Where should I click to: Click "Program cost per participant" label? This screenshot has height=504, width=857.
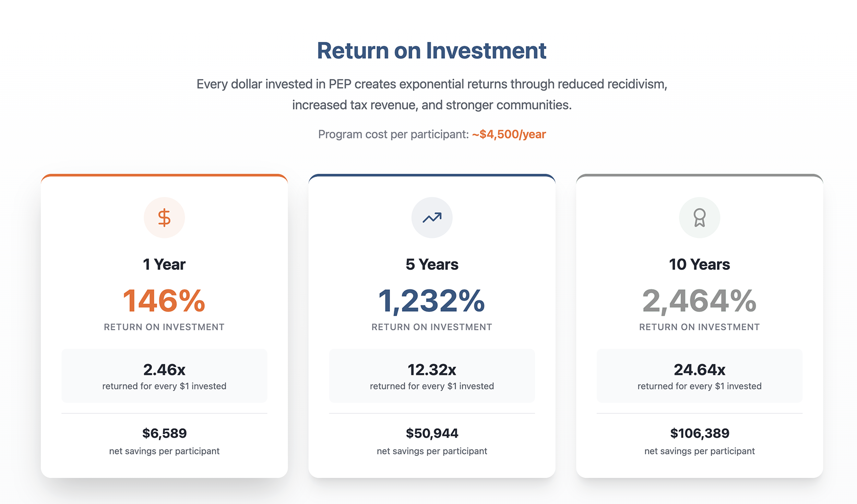pyautogui.click(x=393, y=134)
